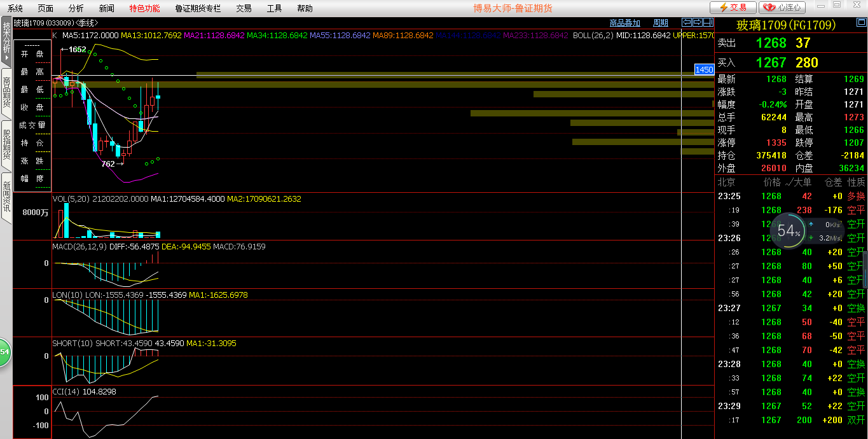
Task: Open the 心连心 hearts button
Action: point(783,8)
